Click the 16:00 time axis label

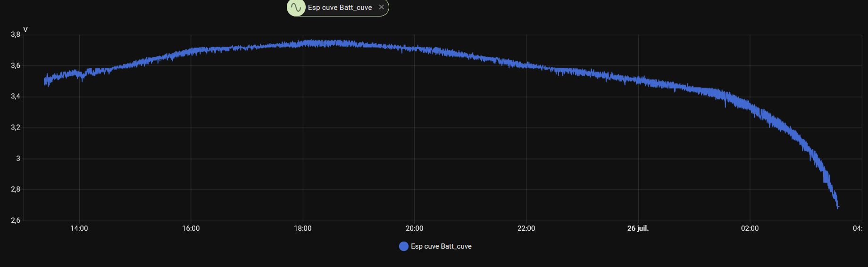(x=191, y=228)
